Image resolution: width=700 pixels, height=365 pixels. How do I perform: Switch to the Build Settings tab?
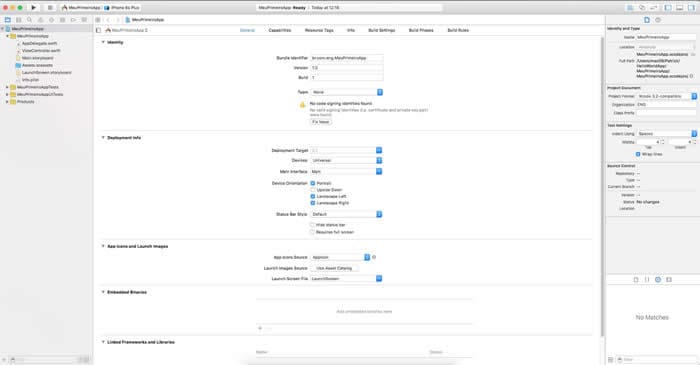[x=382, y=30]
